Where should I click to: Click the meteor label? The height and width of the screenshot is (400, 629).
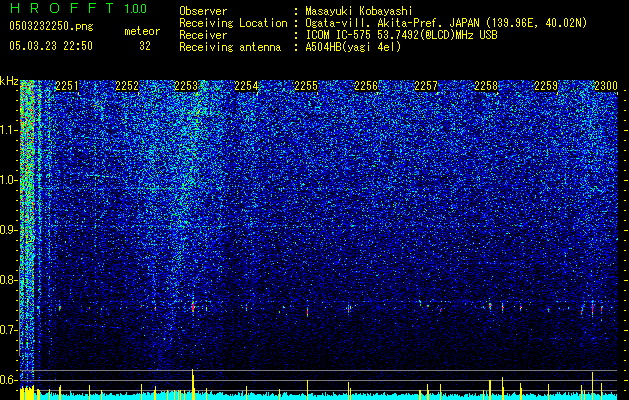coord(142,31)
